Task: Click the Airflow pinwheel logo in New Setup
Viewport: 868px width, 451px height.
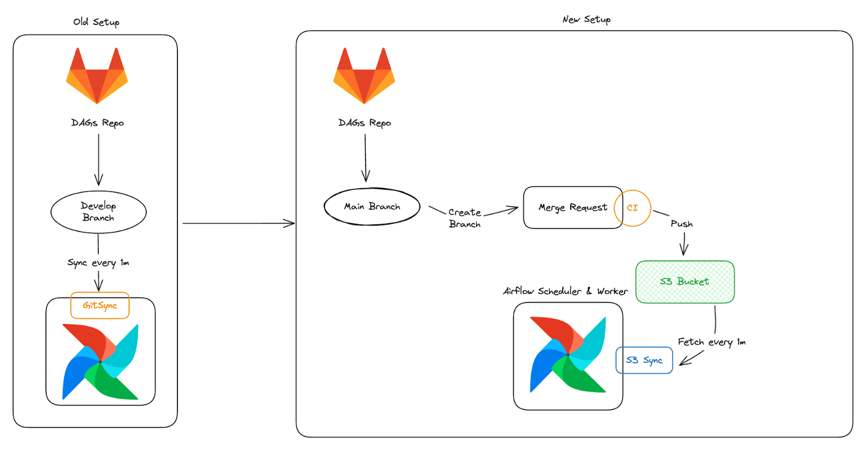Action: [567, 355]
